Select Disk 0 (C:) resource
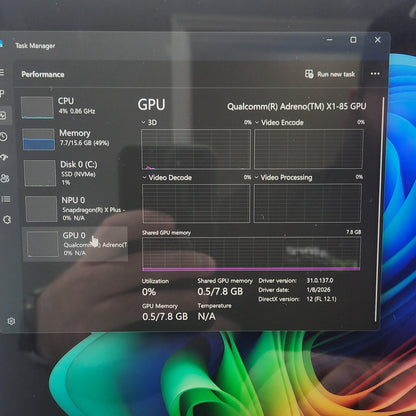The image size is (416, 416). click(x=75, y=173)
